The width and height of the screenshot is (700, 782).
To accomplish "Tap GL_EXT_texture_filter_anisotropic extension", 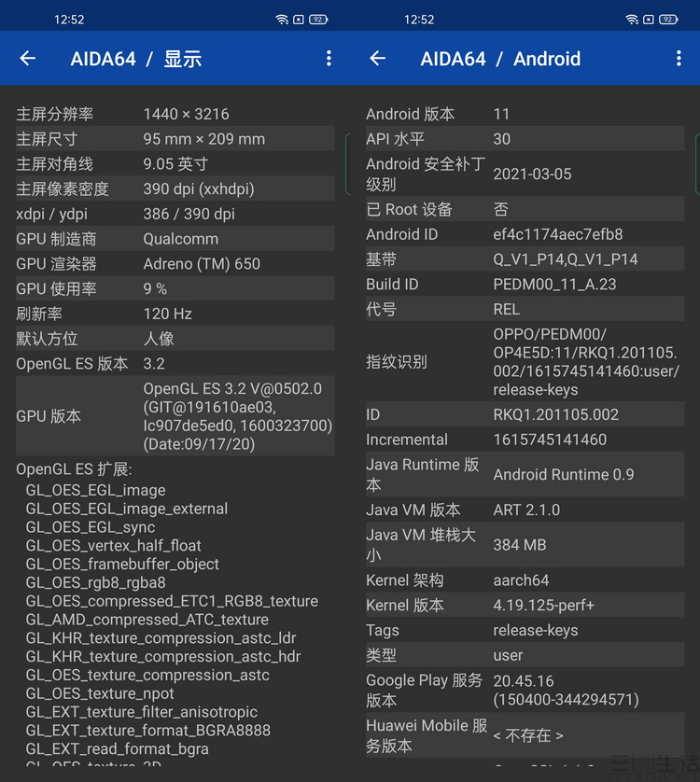I will (x=142, y=712).
